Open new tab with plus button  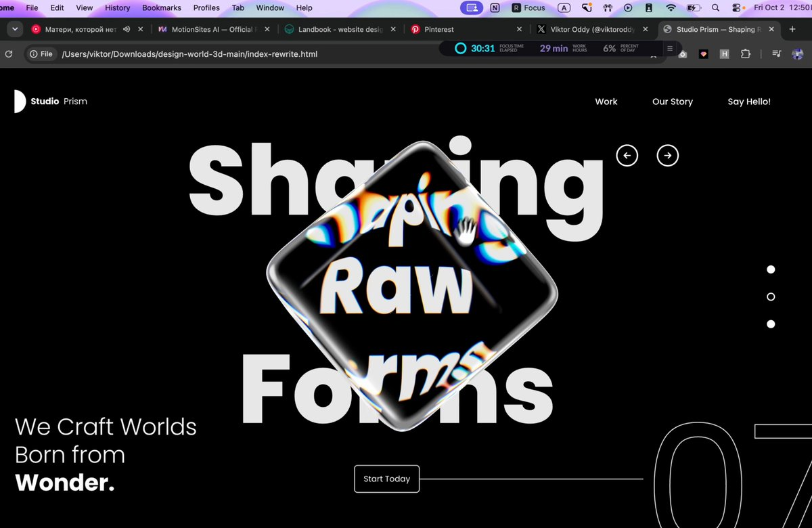click(792, 29)
